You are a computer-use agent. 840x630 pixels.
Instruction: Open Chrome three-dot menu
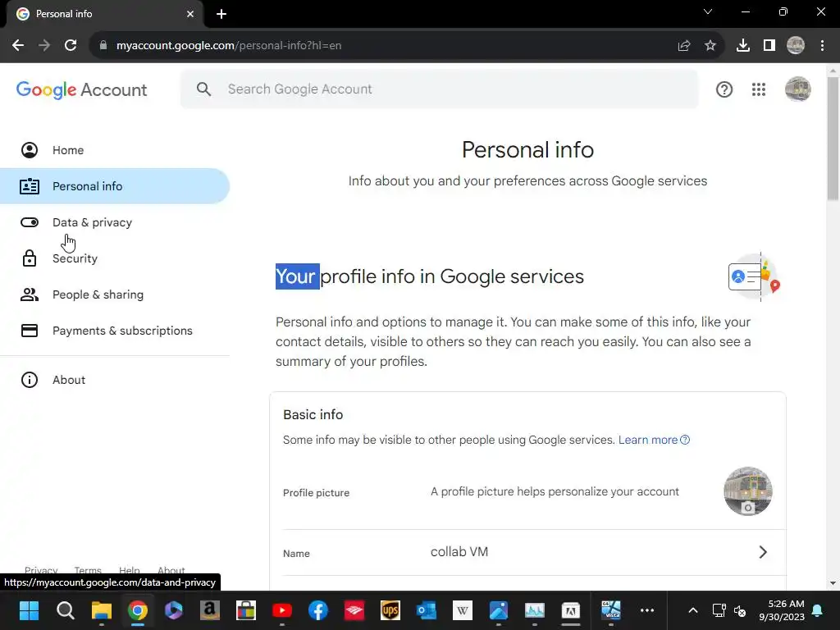[822, 46]
